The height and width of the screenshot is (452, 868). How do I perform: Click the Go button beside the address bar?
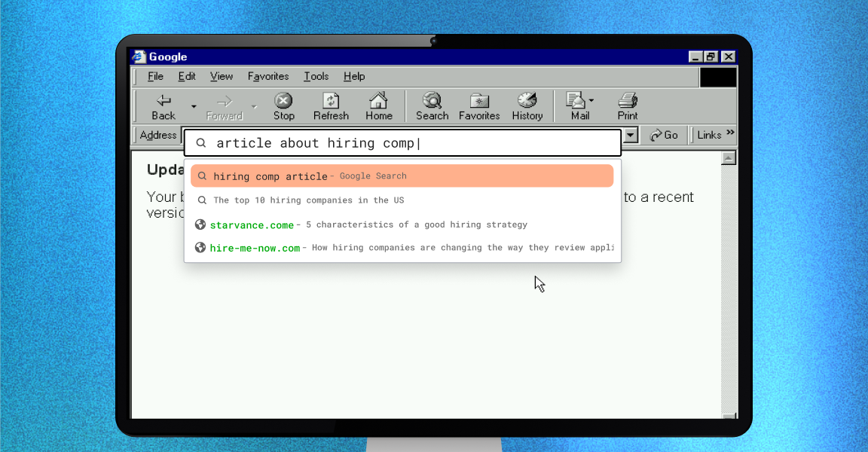pyautogui.click(x=664, y=135)
